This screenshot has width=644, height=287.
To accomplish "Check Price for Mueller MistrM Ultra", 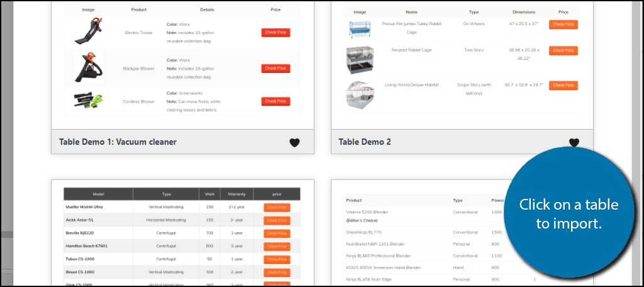I will [x=277, y=207].
